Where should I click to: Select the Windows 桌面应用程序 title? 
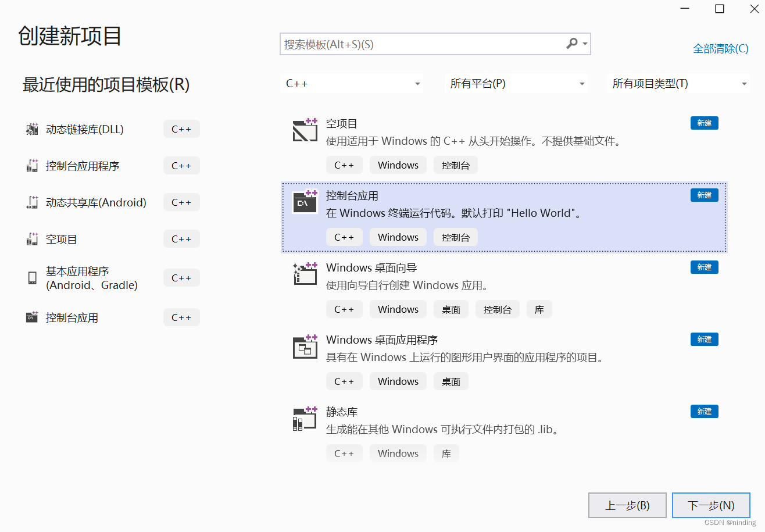382,340
